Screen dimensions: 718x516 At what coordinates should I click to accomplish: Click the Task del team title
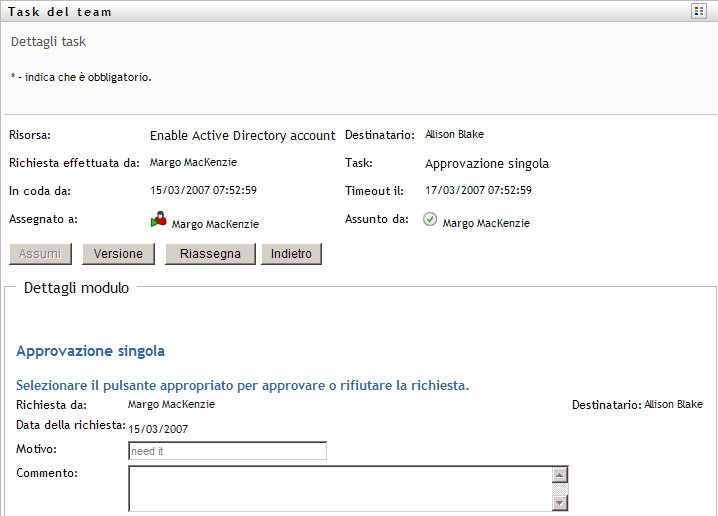(60, 12)
